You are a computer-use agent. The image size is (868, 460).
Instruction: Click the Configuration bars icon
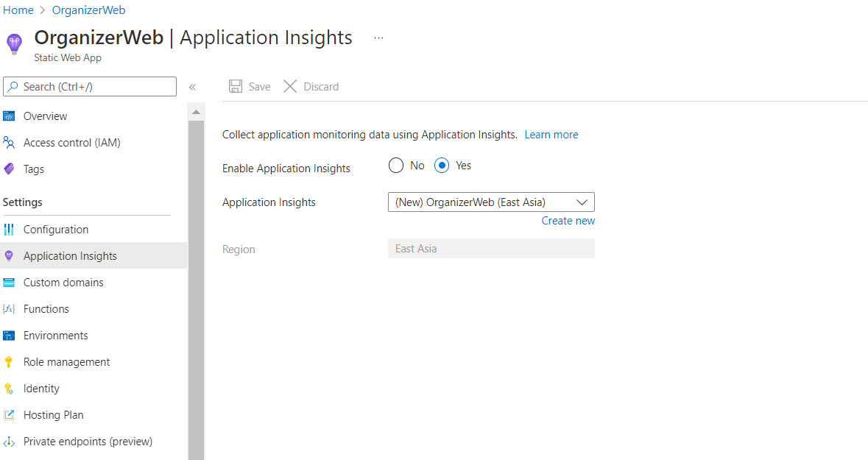(x=9, y=229)
